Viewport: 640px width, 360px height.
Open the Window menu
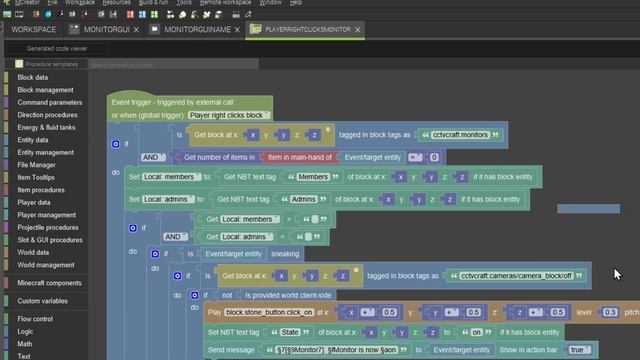click(271, 2)
